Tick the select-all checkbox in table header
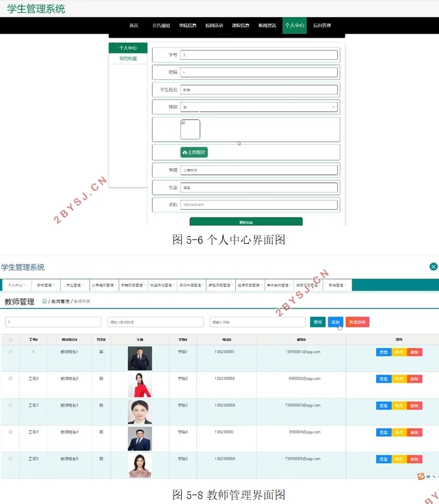Viewport: 439px width, 504px height. pyautogui.click(x=10, y=339)
